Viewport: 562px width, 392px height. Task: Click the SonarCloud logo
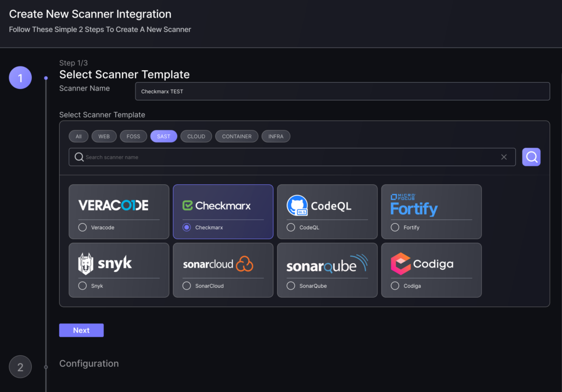coord(218,264)
